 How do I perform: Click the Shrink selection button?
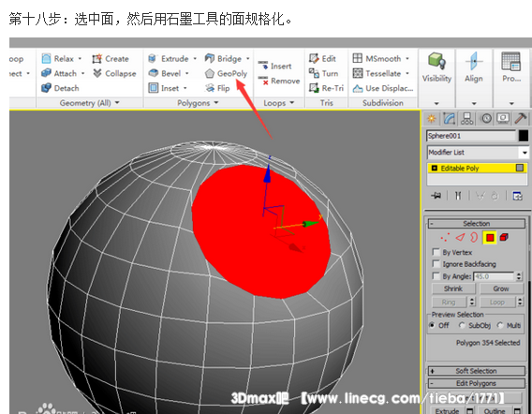tap(453, 288)
